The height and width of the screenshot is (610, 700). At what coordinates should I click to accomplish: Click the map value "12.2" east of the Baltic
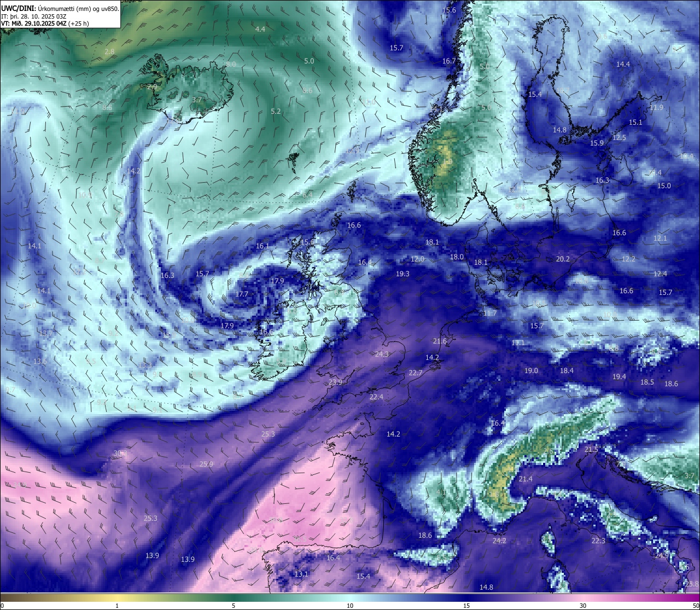coord(628,259)
